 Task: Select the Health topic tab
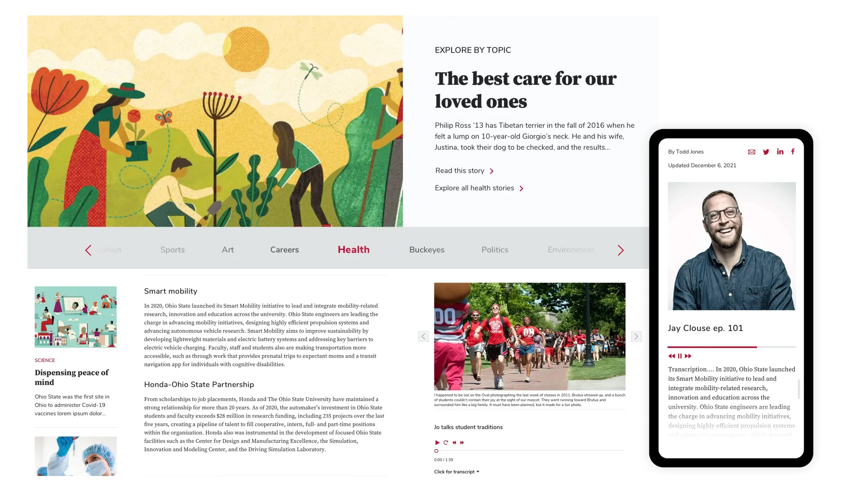pos(354,250)
